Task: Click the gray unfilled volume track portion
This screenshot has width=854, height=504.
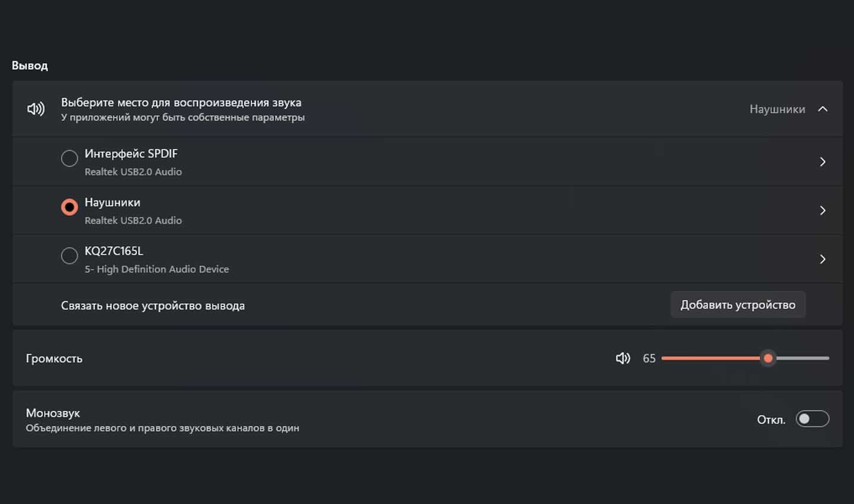Action: (x=802, y=358)
